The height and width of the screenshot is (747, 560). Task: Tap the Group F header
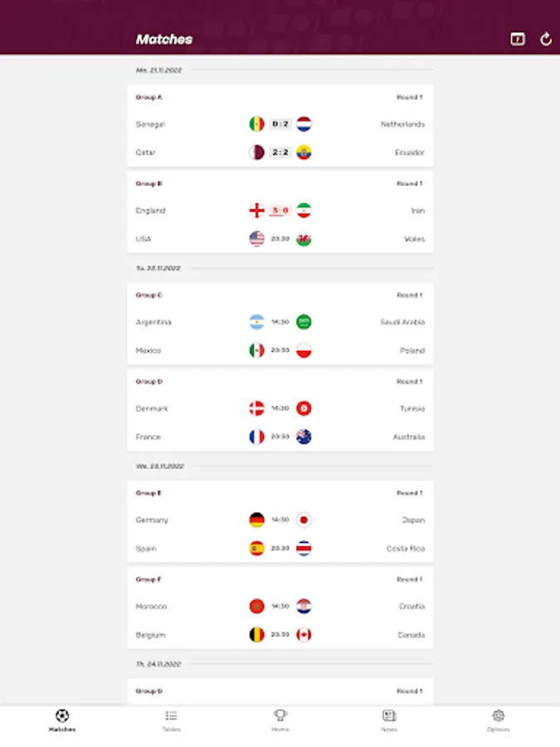coord(149,579)
